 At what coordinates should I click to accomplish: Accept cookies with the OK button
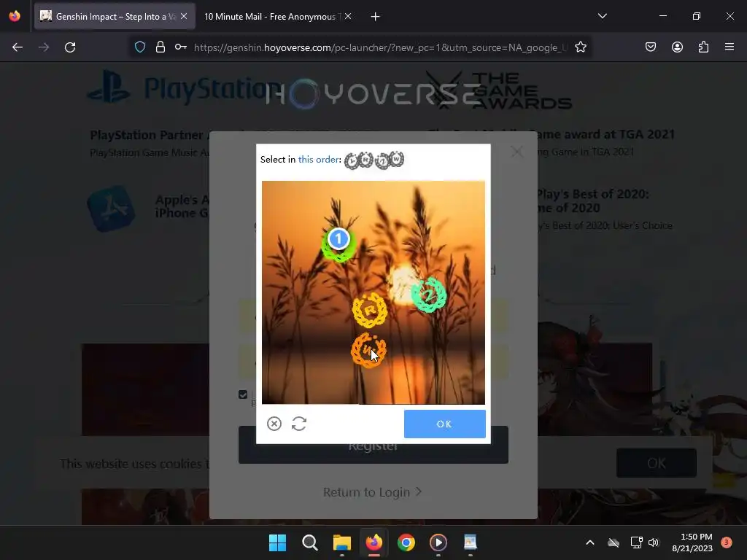657,463
